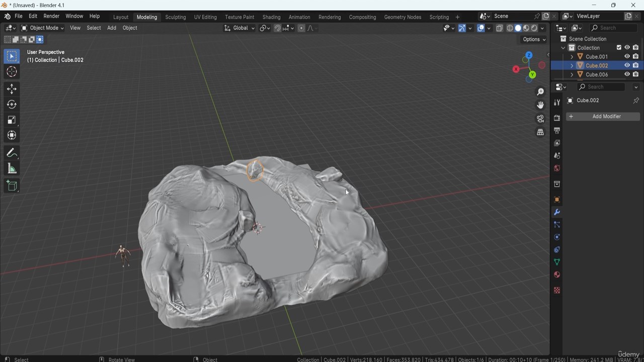Click the Add Modifier button
Viewport: 644px width, 362px height.
point(603,117)
